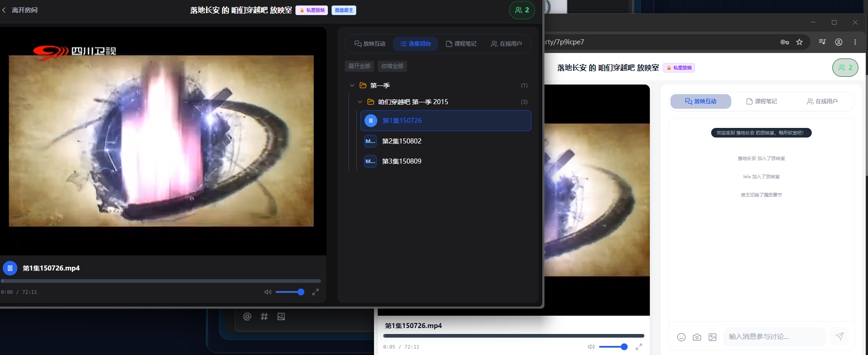Click the user count badge in dark window

[x=522, y=10]
